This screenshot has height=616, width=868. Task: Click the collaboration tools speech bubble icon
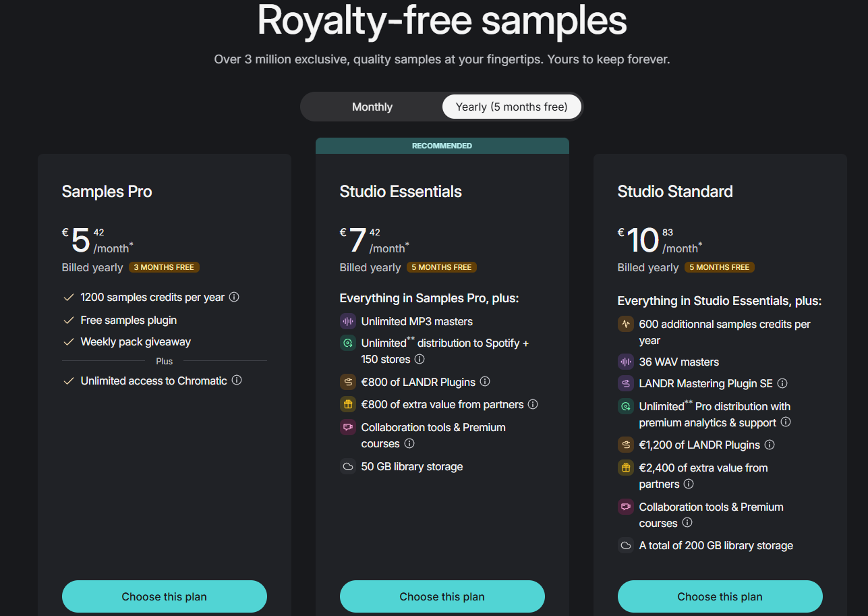point(348,427)
